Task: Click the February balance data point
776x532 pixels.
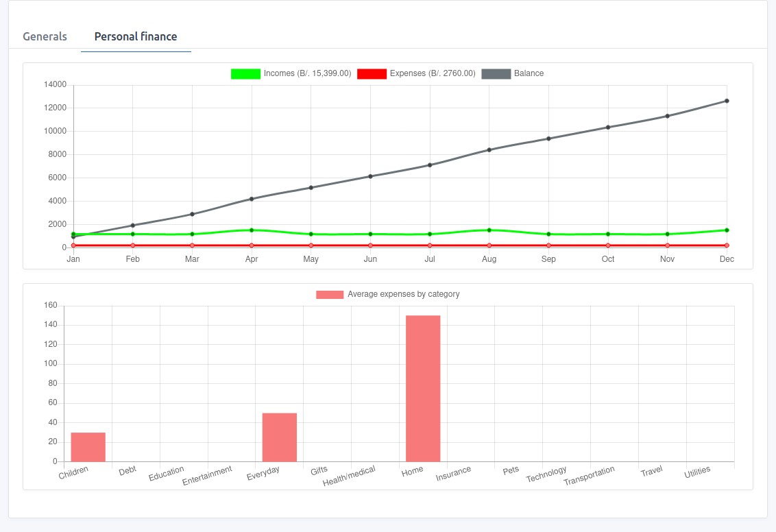Action: tap(133, 226)
